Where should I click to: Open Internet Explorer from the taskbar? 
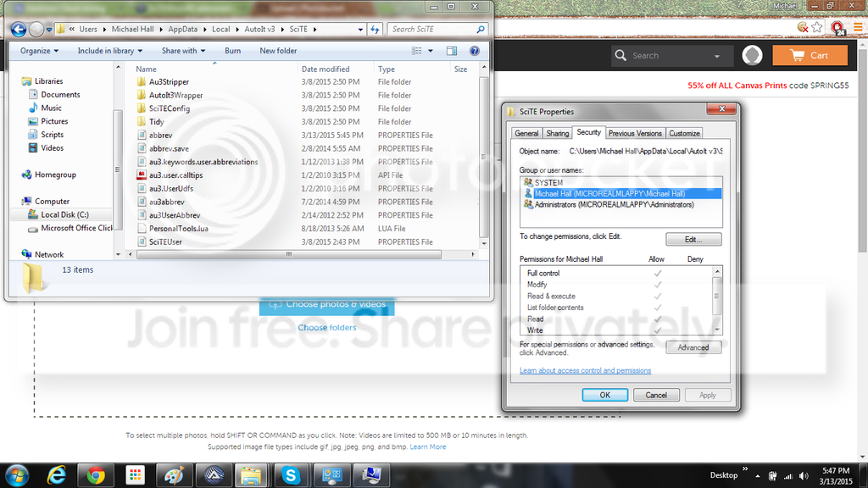pos(57,475)
